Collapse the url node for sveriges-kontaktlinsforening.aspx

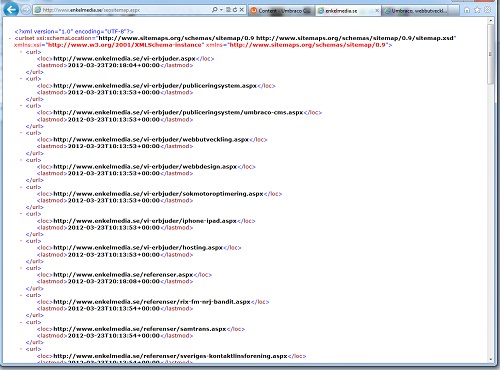[21, 349]
